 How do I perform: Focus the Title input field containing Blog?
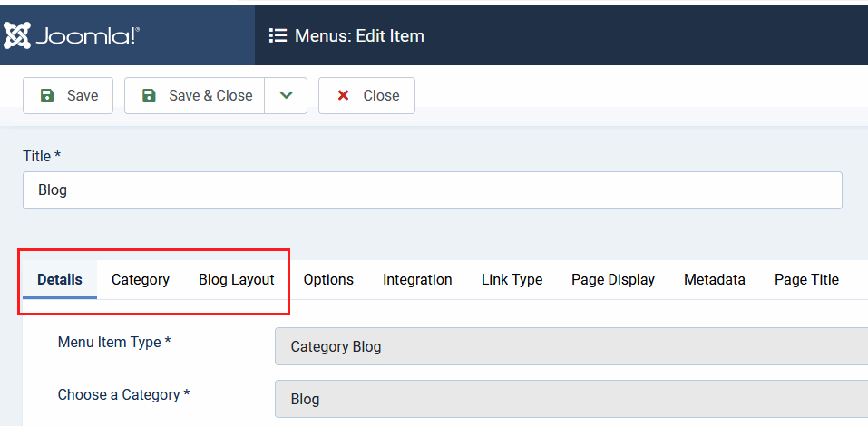[x=432, y=190]
